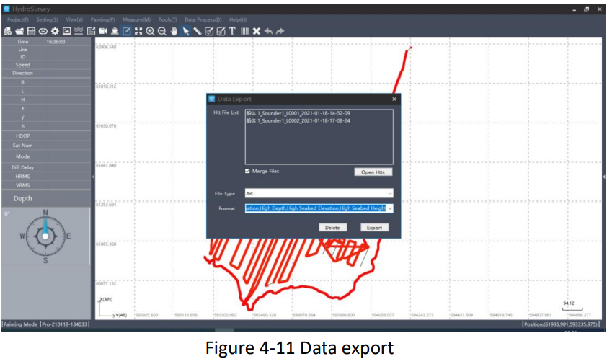Select the ruler measure tool

coord(198,32)
